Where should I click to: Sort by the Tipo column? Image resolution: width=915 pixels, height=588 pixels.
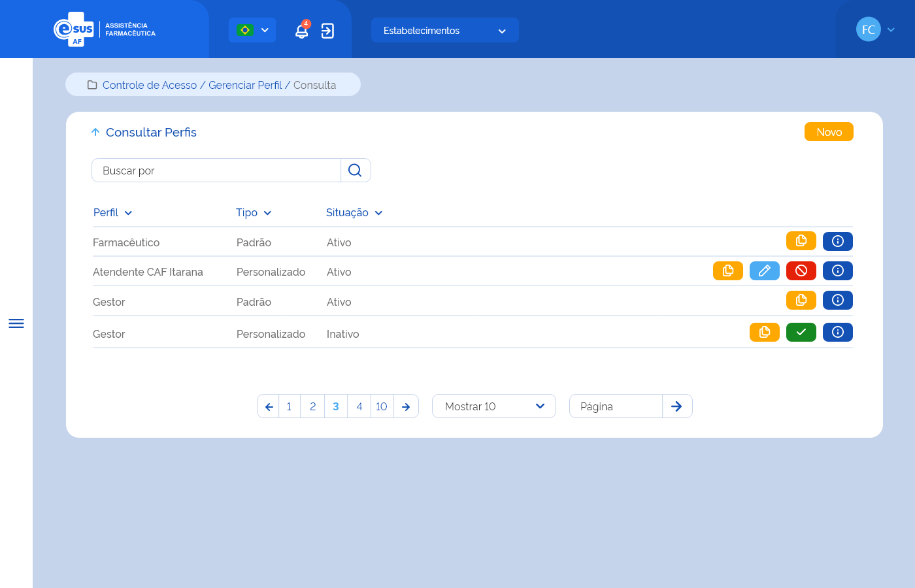point(253,213)
